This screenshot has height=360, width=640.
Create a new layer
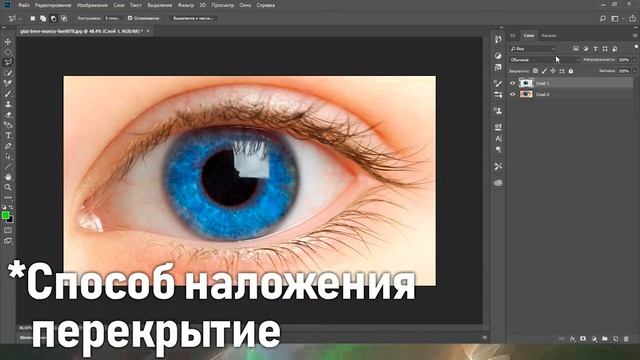click(x=616, y=339)
